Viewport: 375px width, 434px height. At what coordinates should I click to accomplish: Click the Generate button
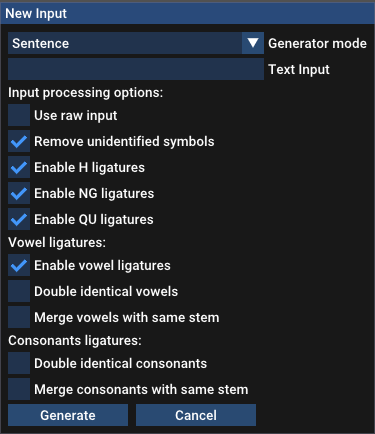tap(68, 415)
